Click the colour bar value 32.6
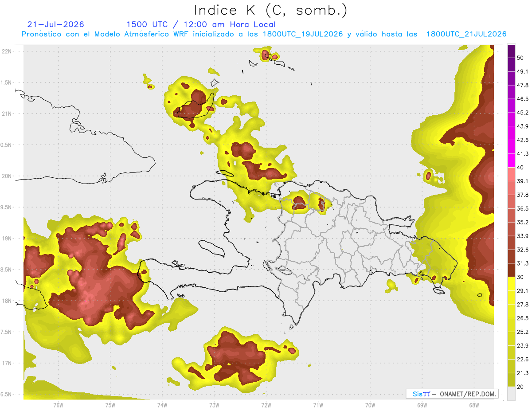532x411 pixels. [x=523, y=250]
